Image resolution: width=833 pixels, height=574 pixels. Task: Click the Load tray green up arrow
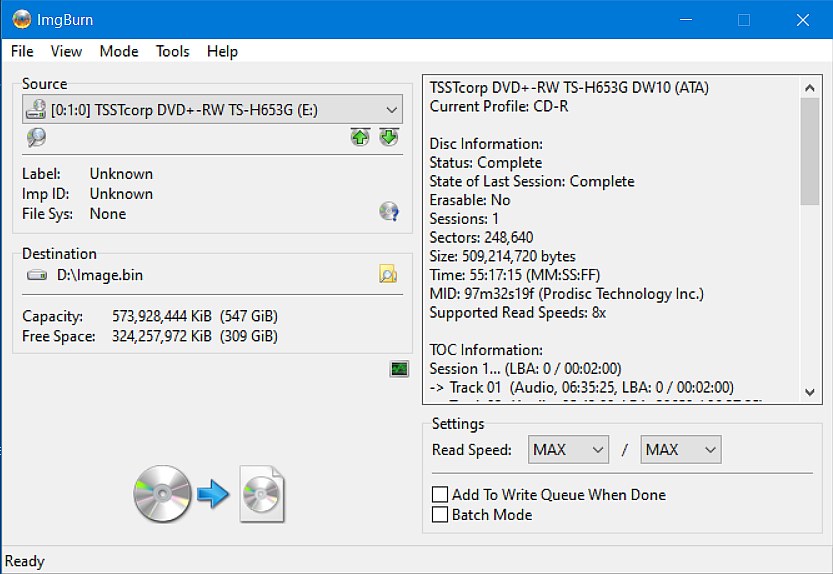click(360, 137)
